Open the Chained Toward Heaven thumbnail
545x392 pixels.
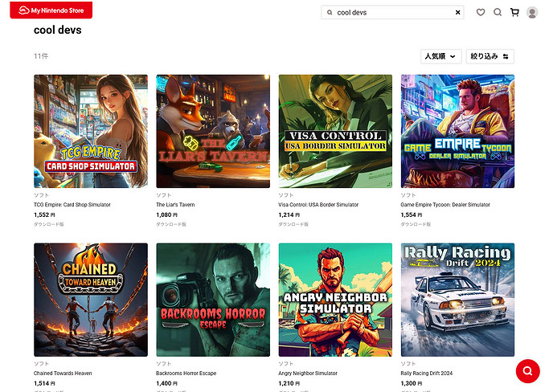91,300
